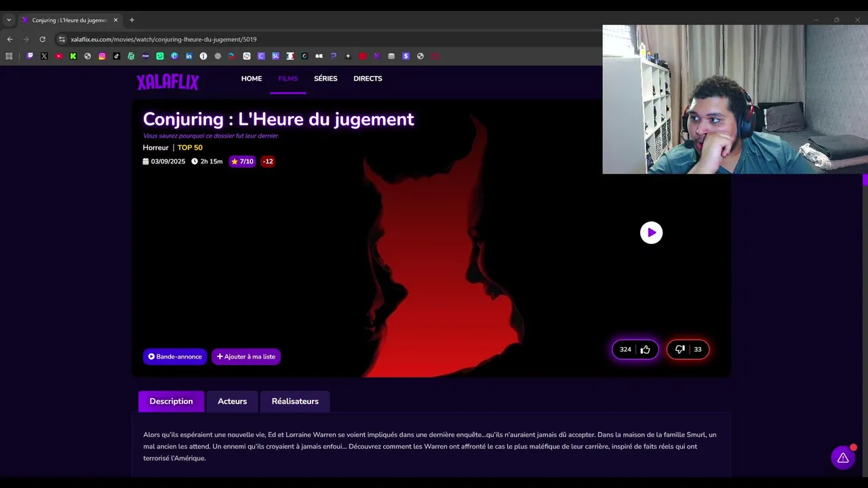Watch the Bande-annonce trailer
Image resolution: width=868 pixels, height=488 pixels.
pyautogui.click(x=175, y=357)
